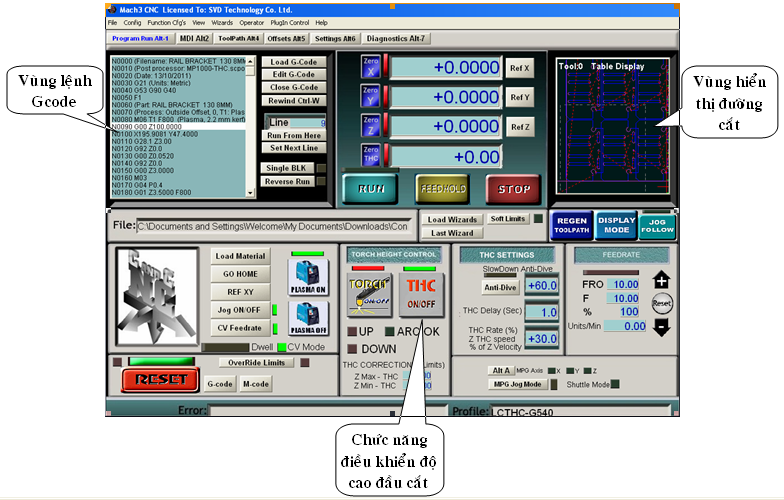784x500 pixels.
Task: Click the PLASMA ON machine icon
Action: tap(308, 278)
